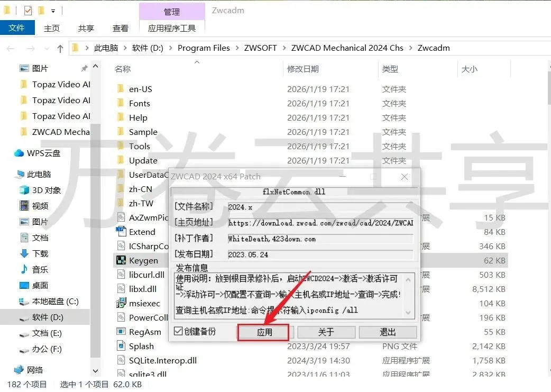Click 软件 (D:) in the address bar
The image size is (551, 392).
(x=148, y=48)
